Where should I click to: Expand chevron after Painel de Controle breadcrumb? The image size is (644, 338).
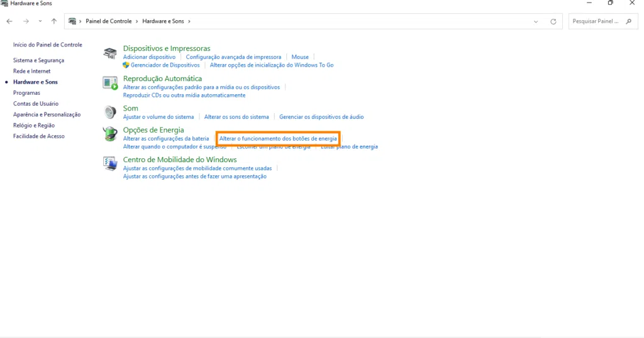point(137,21)
